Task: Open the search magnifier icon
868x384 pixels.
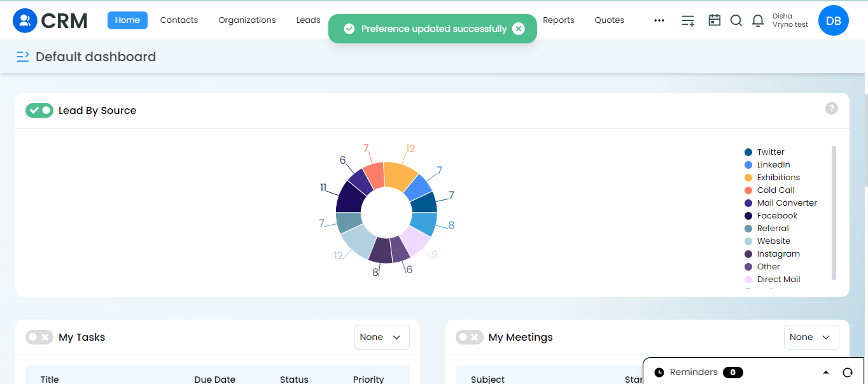Action: [736, 20]
